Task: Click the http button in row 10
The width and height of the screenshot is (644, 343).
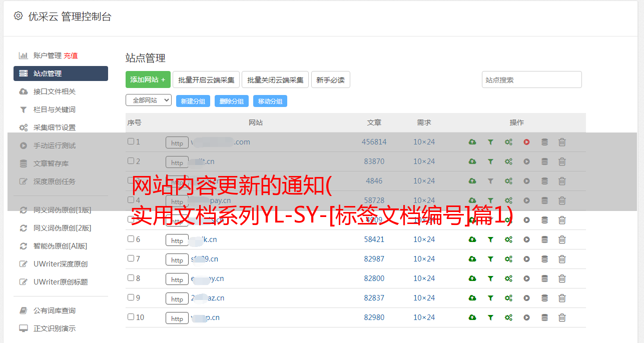Action: [177, 318]
